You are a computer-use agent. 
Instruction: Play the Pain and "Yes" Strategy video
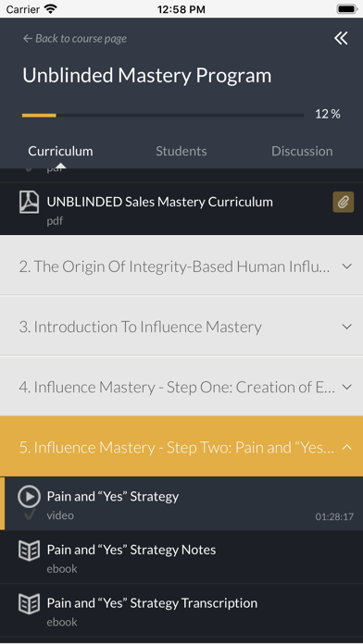(30, 496)
